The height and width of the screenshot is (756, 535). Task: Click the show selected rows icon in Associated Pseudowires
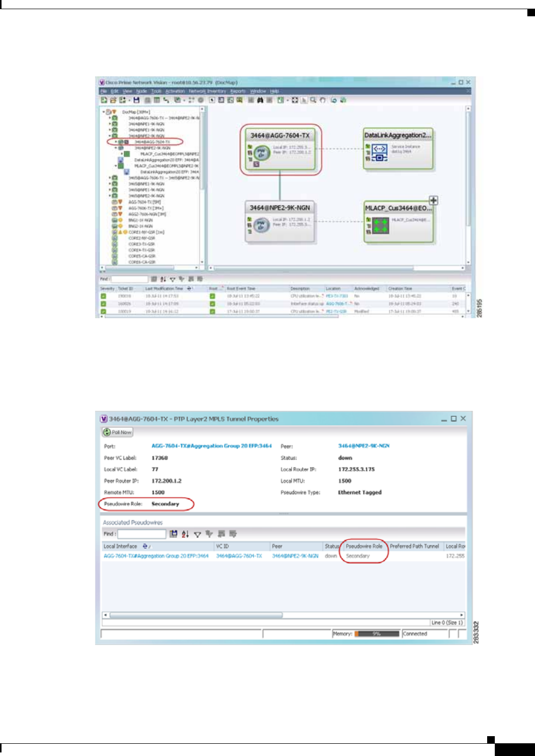(x=233, y=534)
